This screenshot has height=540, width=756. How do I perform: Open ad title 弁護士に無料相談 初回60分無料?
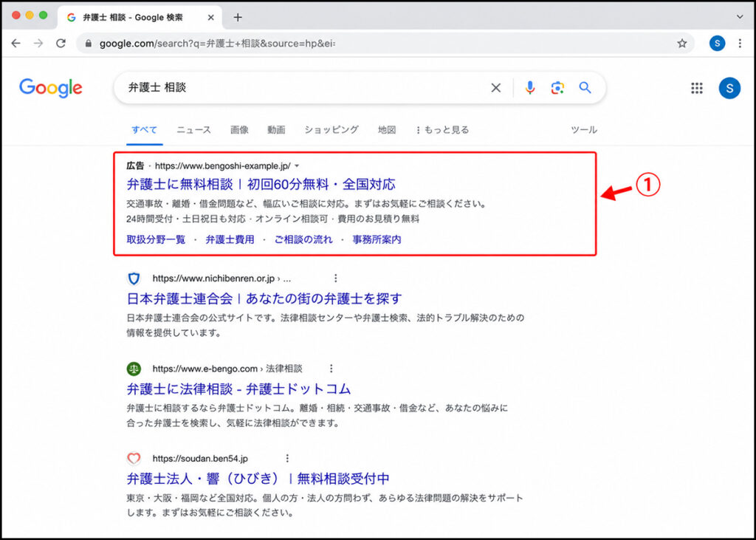pos(261,185)
